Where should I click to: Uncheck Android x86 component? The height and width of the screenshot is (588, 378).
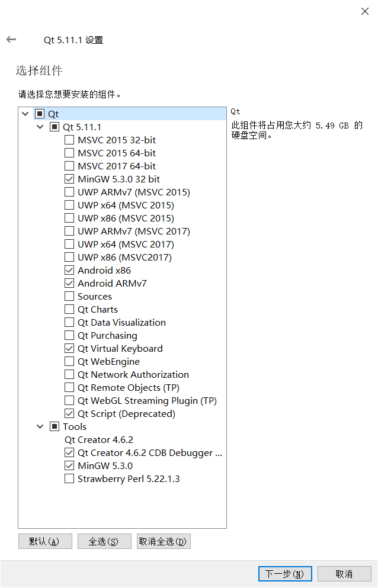point(69,271)
